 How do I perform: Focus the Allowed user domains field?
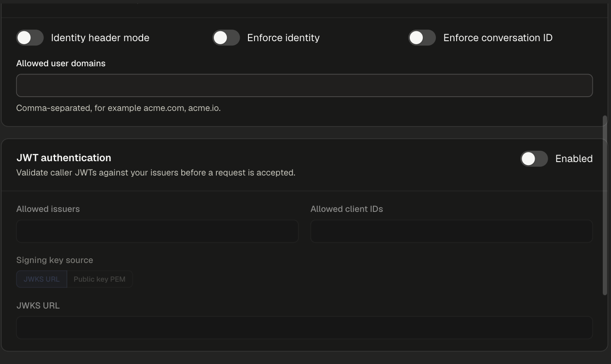tap(304, 85)
